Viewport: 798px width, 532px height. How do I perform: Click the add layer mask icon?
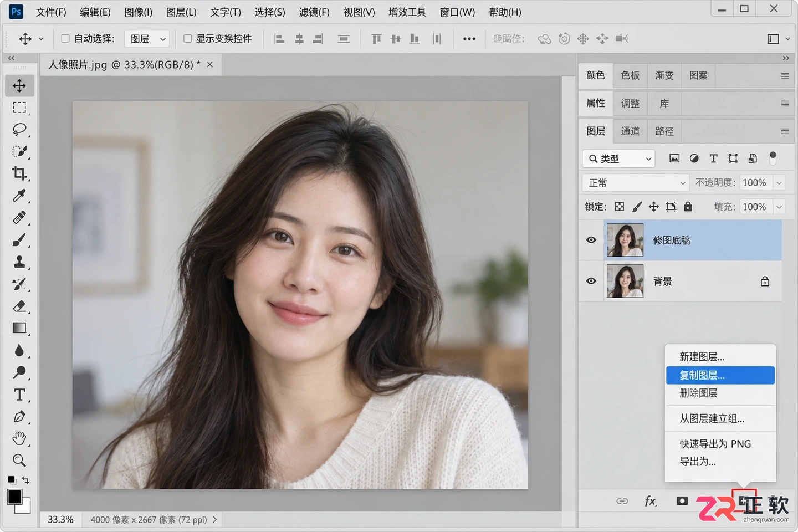click(682, 501)
